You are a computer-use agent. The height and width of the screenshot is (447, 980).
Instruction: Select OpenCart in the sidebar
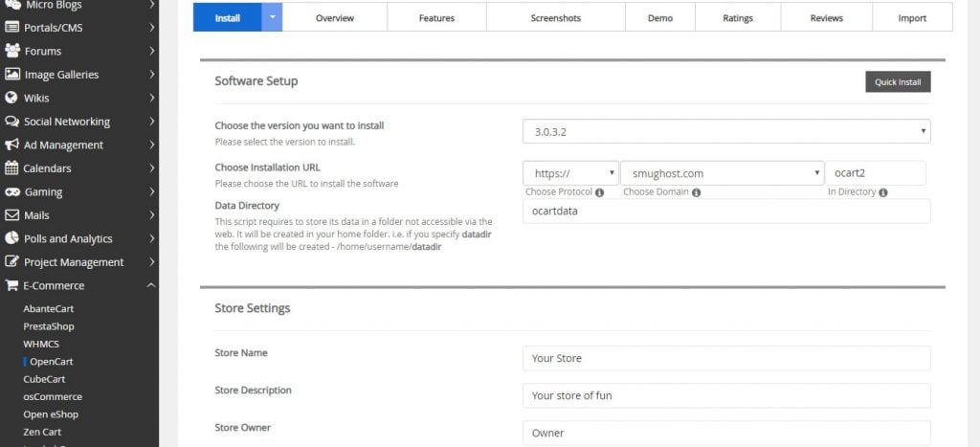(x=52, y=362)
